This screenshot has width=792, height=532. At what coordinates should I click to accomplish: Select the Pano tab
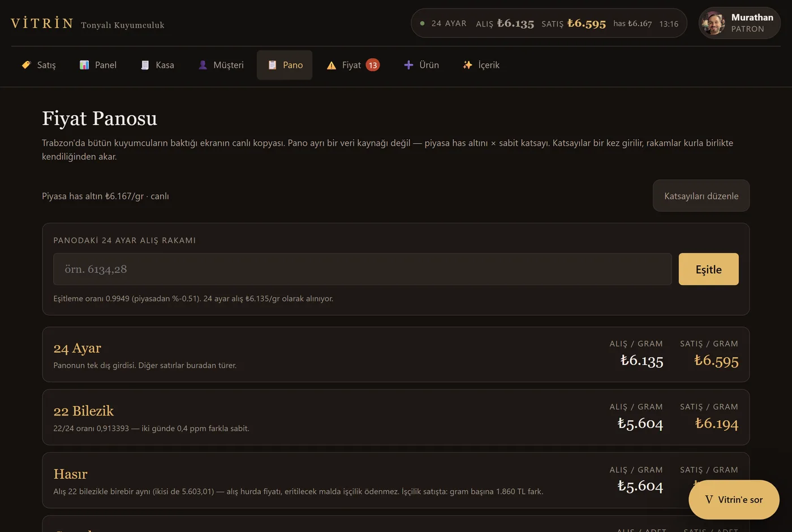tap(285, 65)
